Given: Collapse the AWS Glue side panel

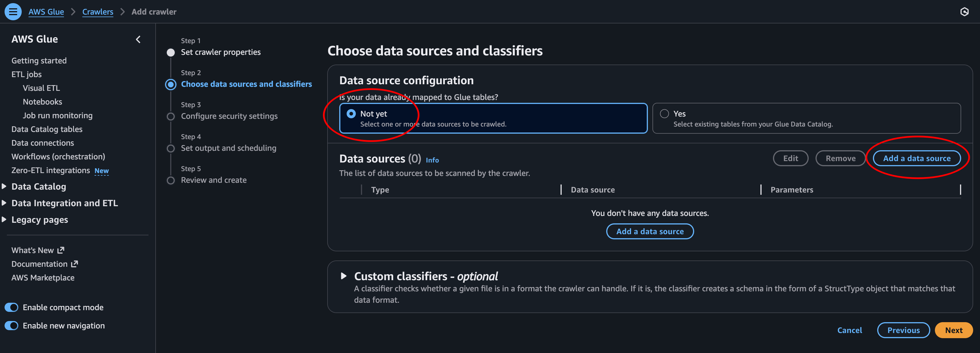Looking at the screenshot, I should (138, 39).
